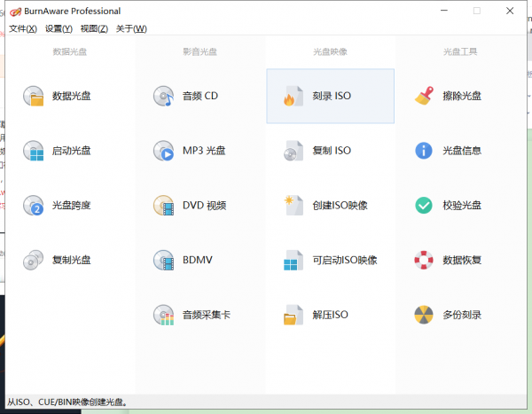The height and width of the screenshot is (414, 532).
Task: Click the Disc Info (光盘信息) blue info icon
Action: [x=424, y=151]
